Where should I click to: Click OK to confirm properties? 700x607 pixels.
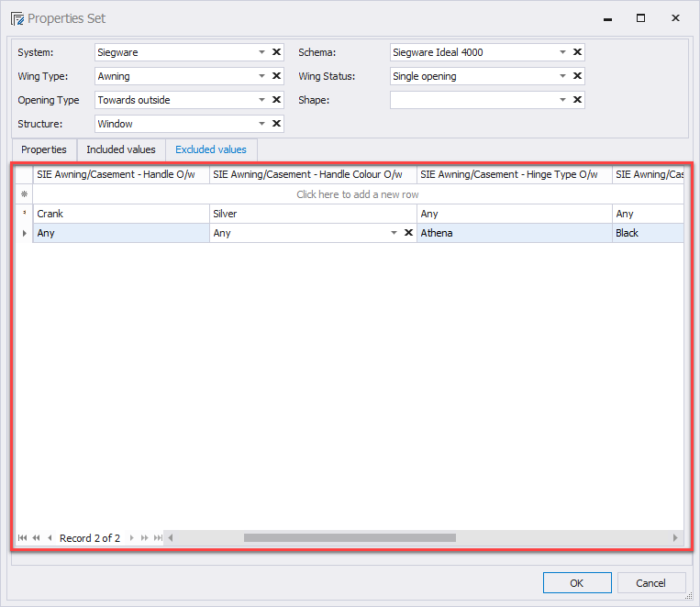click(576, 583)
